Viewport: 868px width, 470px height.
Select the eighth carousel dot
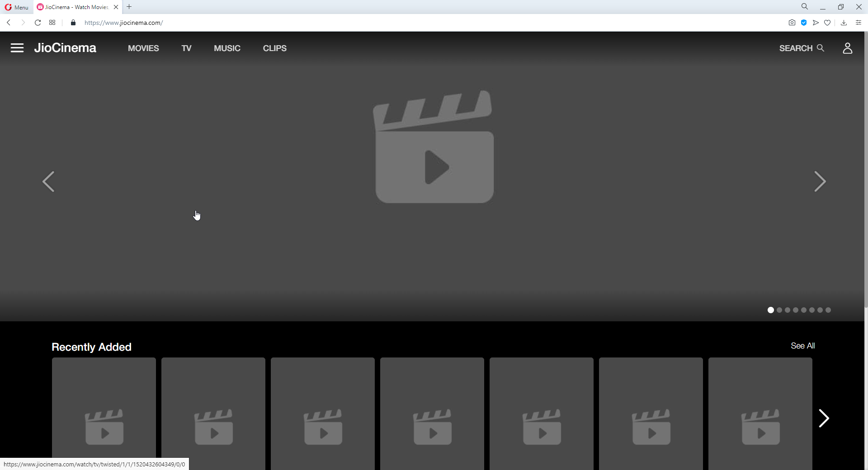pyautogui.click(x=828, y=310)
